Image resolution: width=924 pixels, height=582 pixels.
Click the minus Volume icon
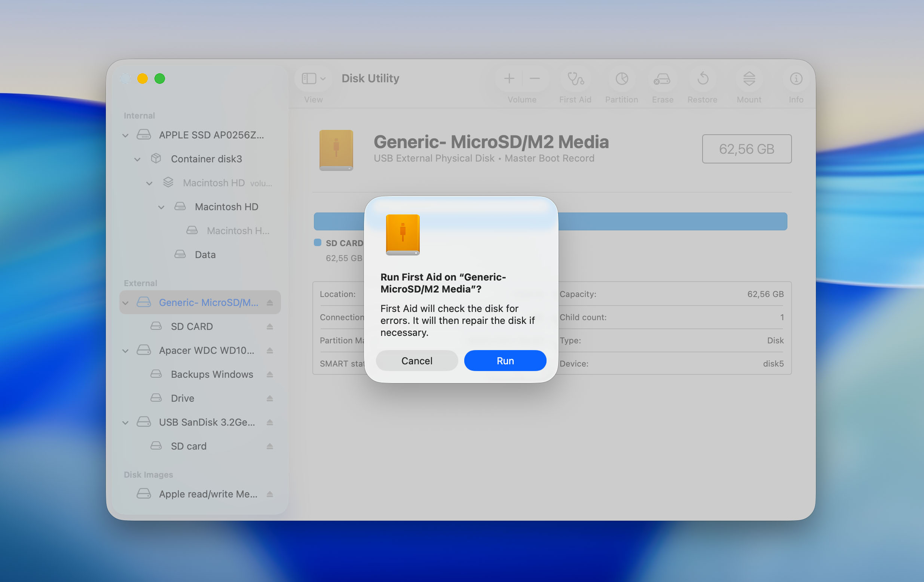[x=535, y=79]
